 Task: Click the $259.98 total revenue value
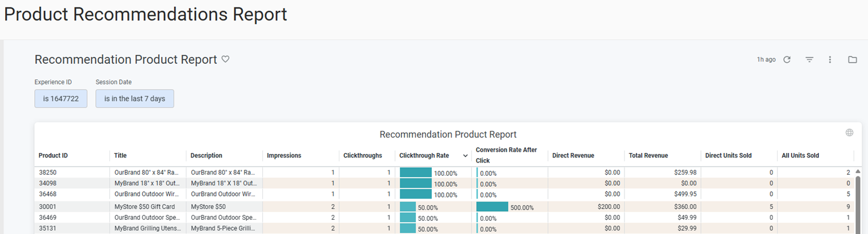click(684, 172)
